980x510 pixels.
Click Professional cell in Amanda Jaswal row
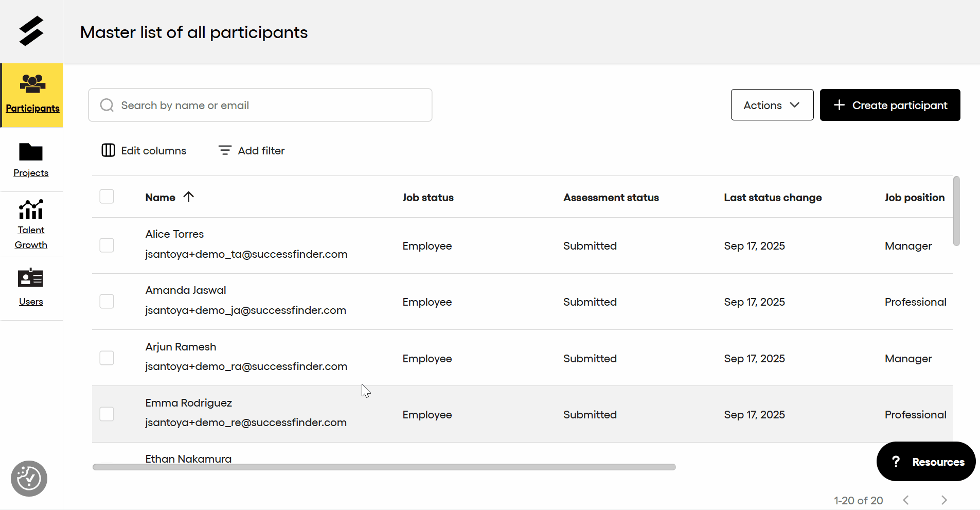click(916, 302)
